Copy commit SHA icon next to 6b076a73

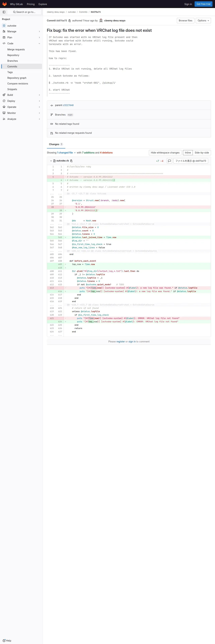pyautogui.click(x=70, y=21)
